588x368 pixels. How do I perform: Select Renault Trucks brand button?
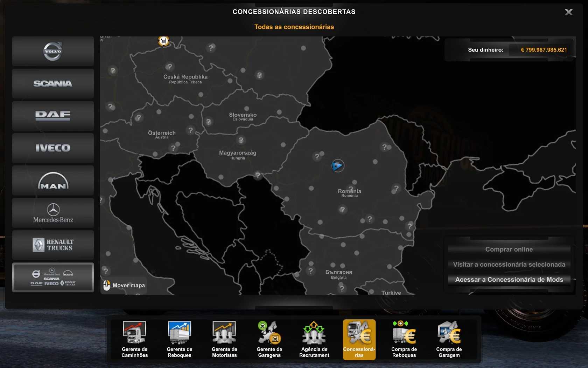pos(53,245)
